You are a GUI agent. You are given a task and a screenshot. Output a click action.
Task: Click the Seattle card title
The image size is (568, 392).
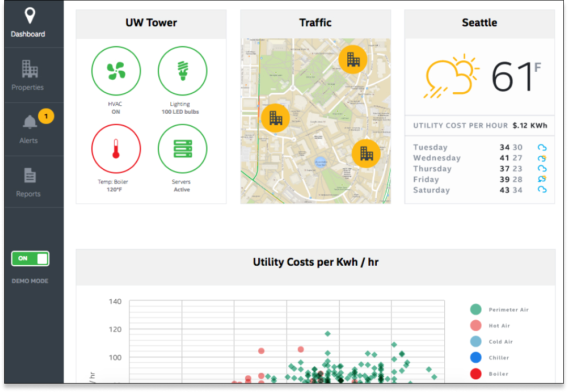point(479,23)
